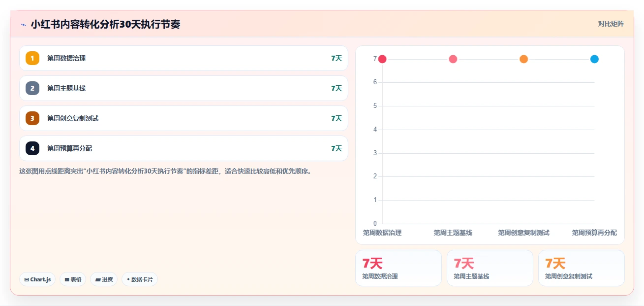The width and height of the screenshot is (644, 306).
Task: Click the red data point above 第周数据治理
Action: 382,59
